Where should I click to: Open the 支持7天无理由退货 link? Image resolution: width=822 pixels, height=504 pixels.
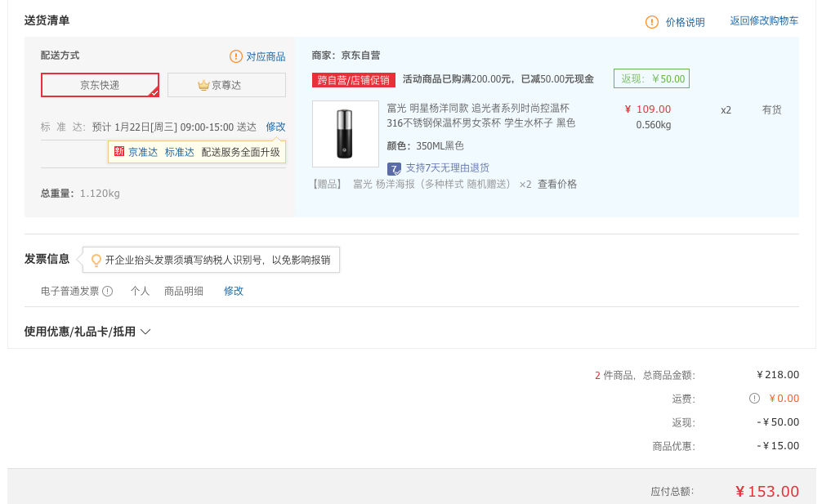click(x=447, y=167)
